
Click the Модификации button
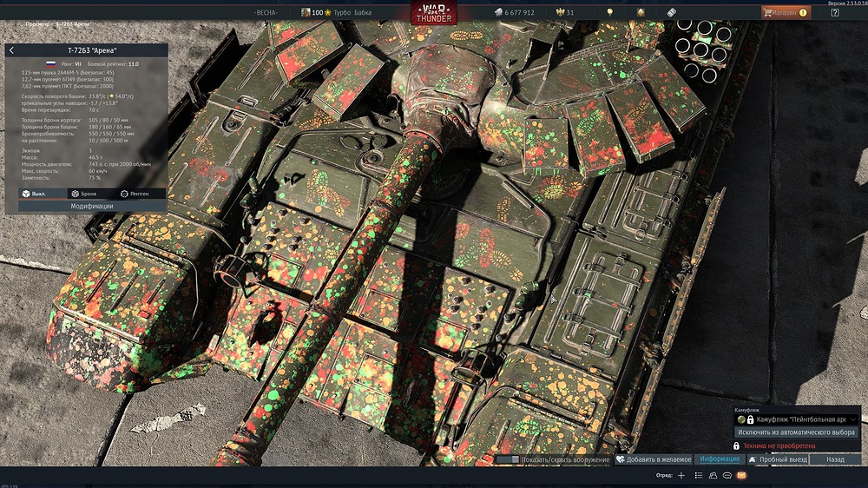(x=91, y=207)
